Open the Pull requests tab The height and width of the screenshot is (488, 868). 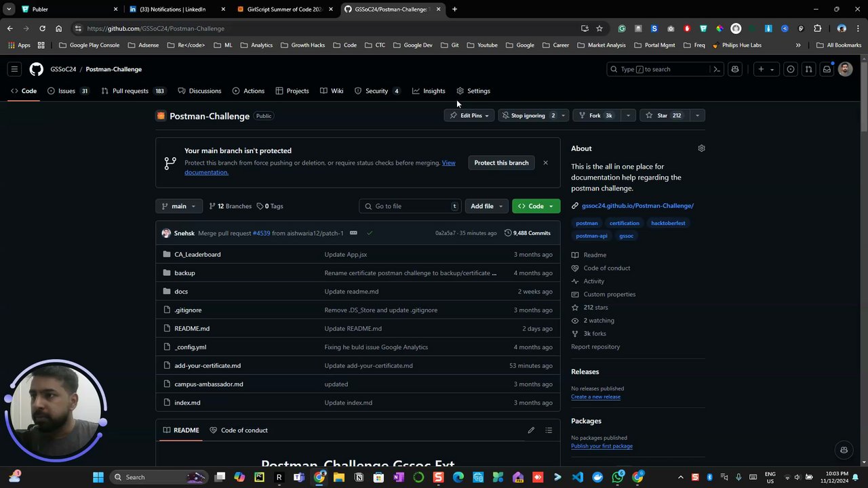[133, 91]
